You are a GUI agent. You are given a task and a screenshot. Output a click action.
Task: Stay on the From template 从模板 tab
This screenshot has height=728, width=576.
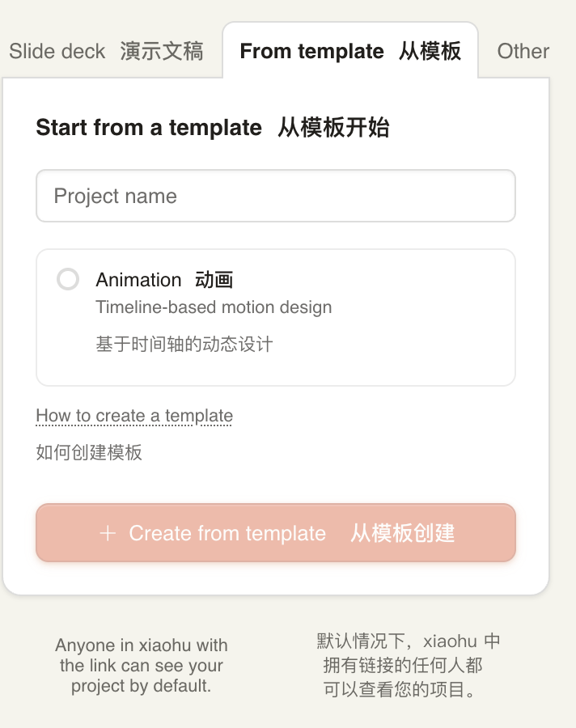point(349,51)
